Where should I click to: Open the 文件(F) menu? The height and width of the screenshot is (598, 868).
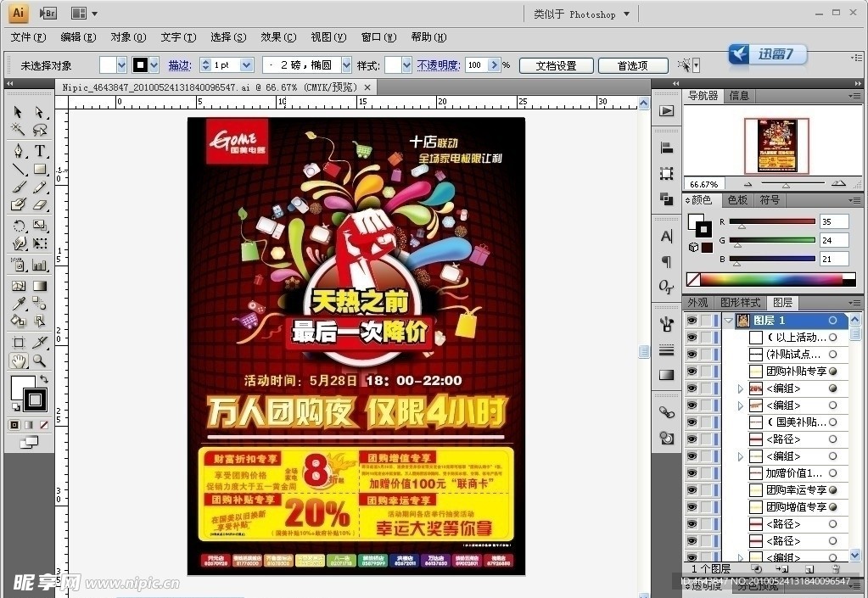click(28, 37)
